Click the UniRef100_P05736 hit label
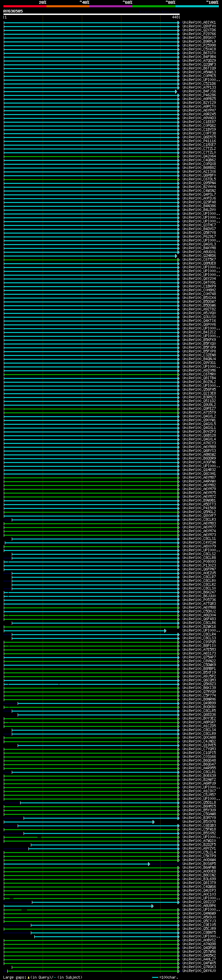This screenshot has height=980, width=222. (199, 600)
